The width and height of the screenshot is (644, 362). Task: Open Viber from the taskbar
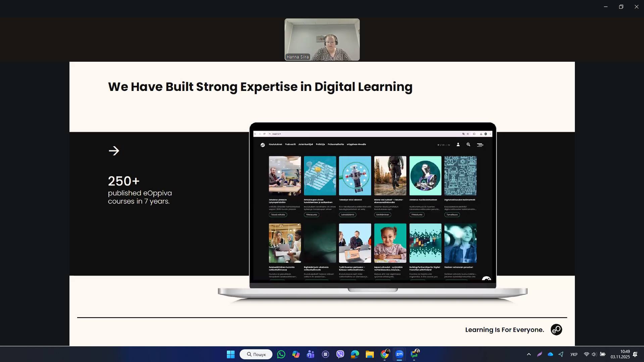pos(340,354)
